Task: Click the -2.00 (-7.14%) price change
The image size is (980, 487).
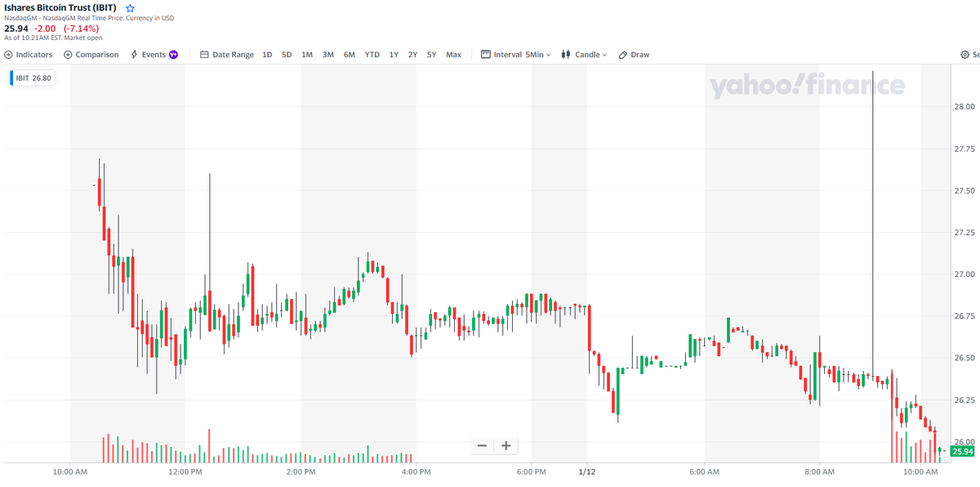Action: pos(66,28)
